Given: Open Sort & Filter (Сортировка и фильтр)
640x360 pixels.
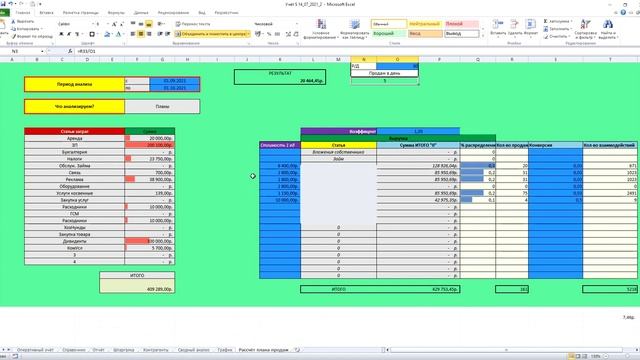Looking at the screenshot, I should click(x=585, y=29).
